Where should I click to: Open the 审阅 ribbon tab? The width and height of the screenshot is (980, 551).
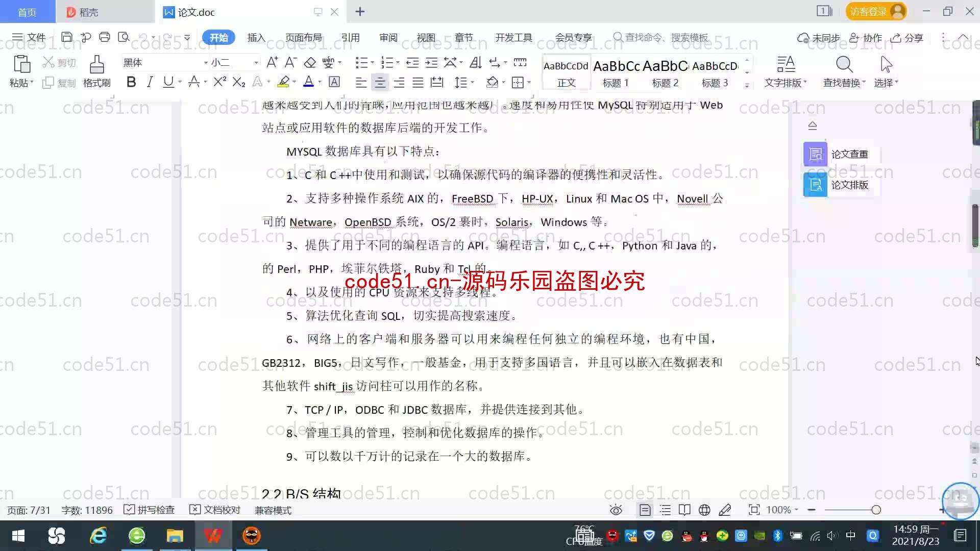(x=388, y=37)
